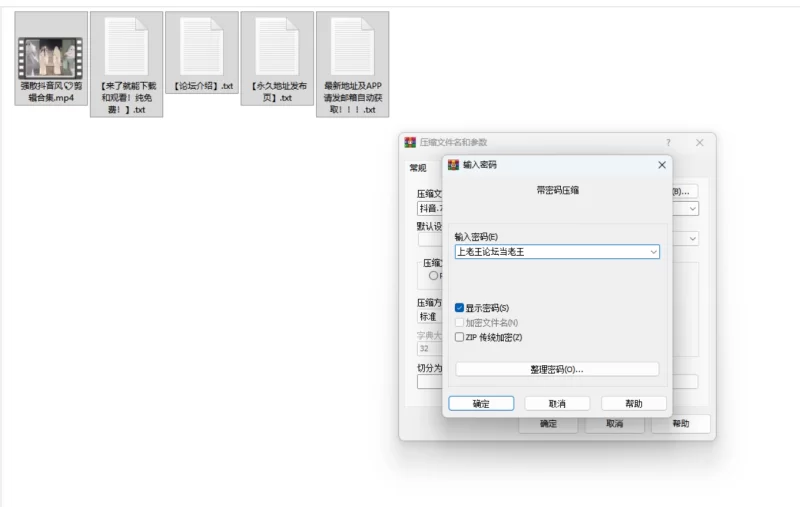Select the 【来了就能下载和观看！纯免费！】.txt file

[x=127, y=64]
